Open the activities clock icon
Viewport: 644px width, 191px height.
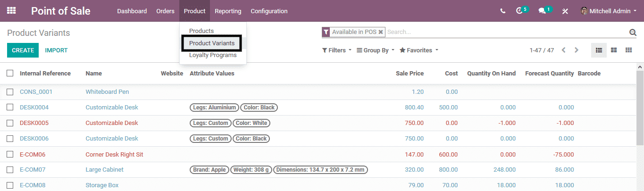point(520,11)
